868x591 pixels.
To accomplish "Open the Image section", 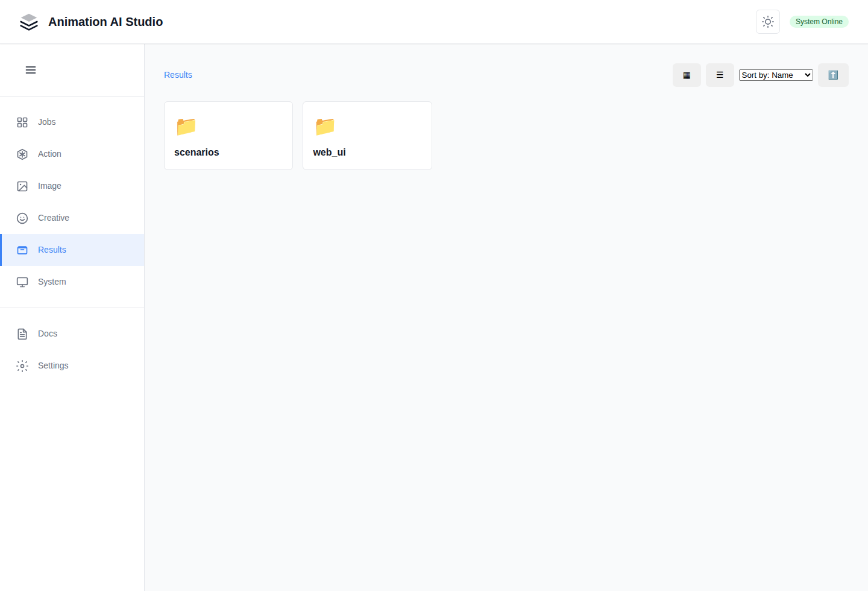I will [x=49, y=186].
